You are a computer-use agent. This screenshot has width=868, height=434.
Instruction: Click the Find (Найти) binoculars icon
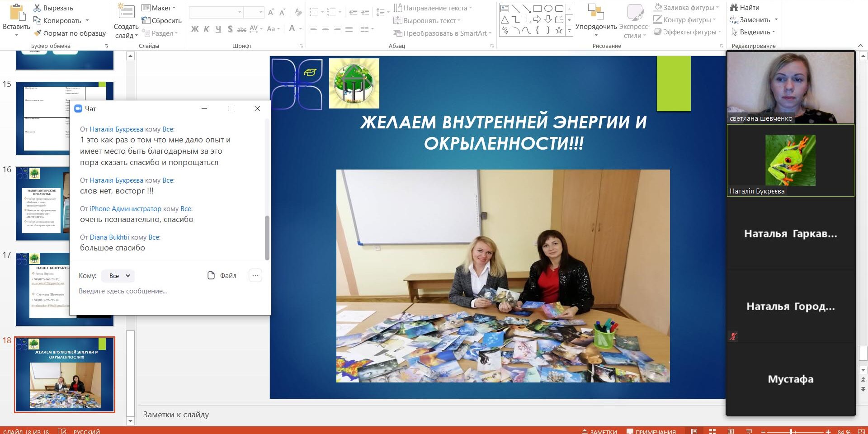point(734,7)
